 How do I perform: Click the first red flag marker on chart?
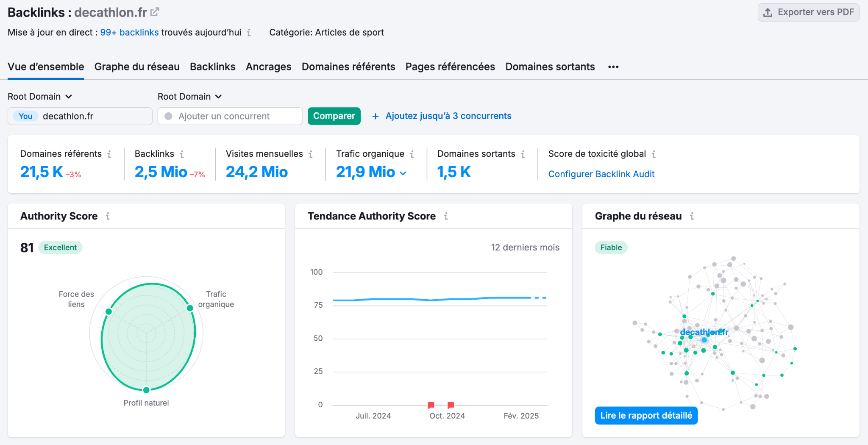pyautogui.click(x=431, y=405)
